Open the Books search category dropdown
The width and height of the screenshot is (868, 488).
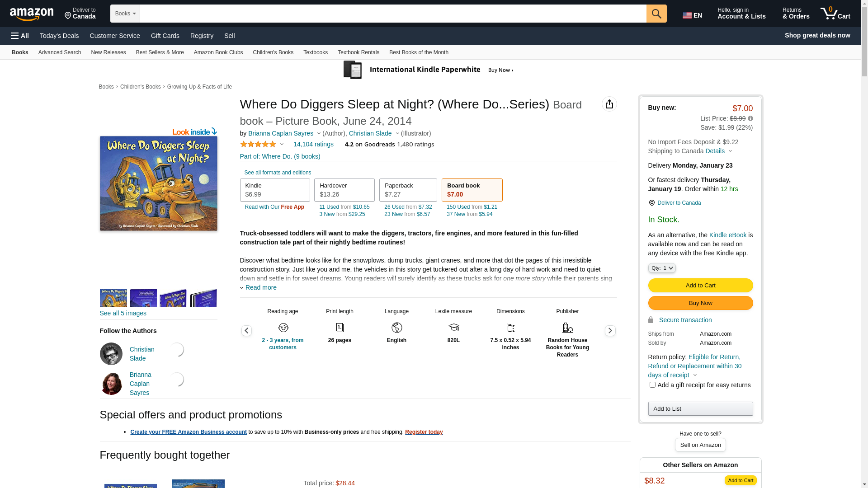pos(125,14)
